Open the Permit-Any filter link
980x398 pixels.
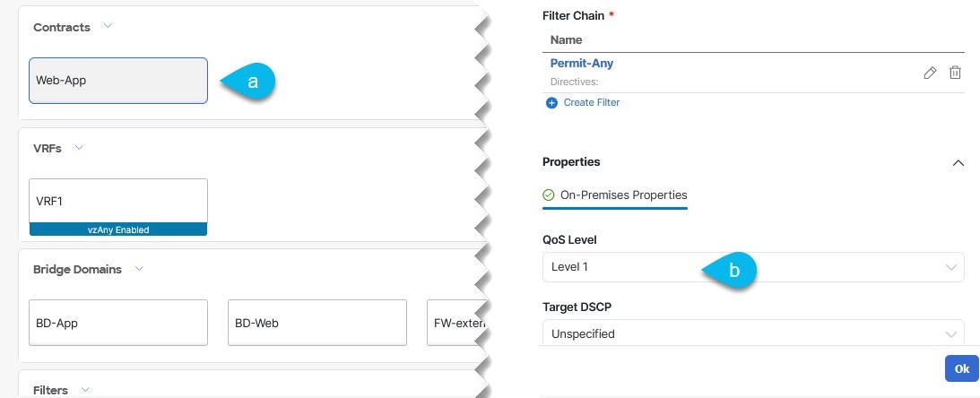[582, 63]
